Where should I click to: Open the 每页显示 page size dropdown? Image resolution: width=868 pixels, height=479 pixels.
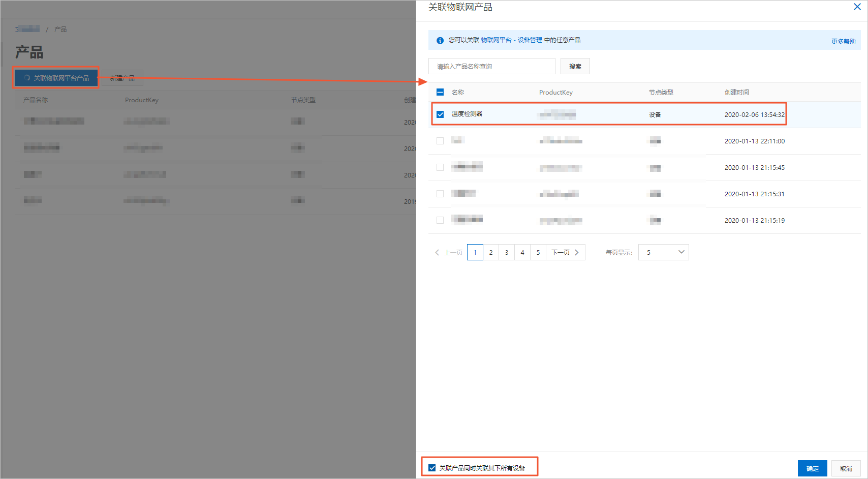tap(664, 252)
